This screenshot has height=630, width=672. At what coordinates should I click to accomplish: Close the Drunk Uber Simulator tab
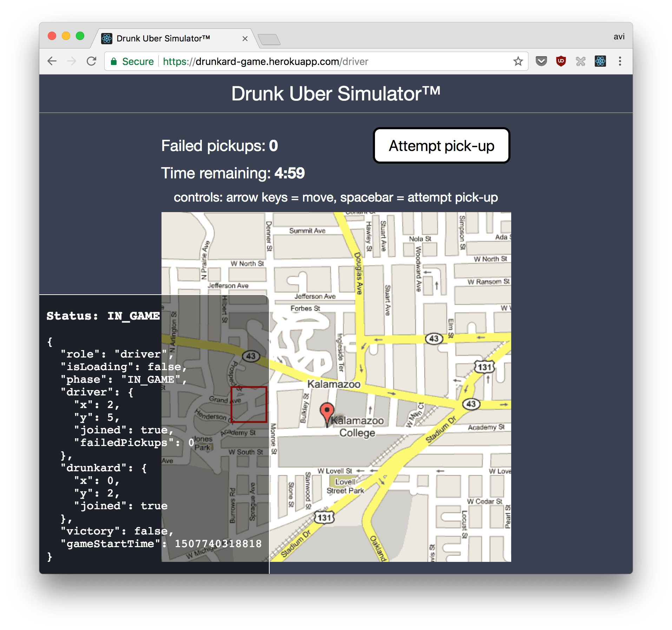245,39
